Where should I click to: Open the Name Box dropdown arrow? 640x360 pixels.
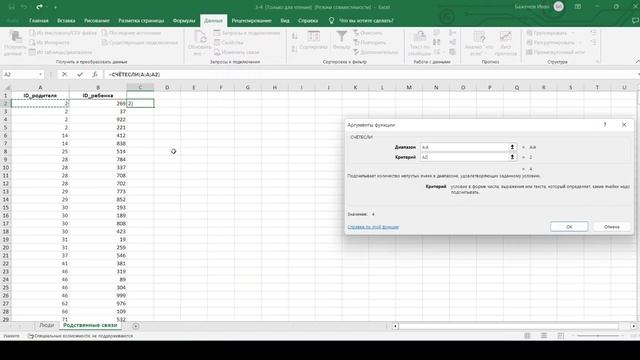[x=40, y=74]
